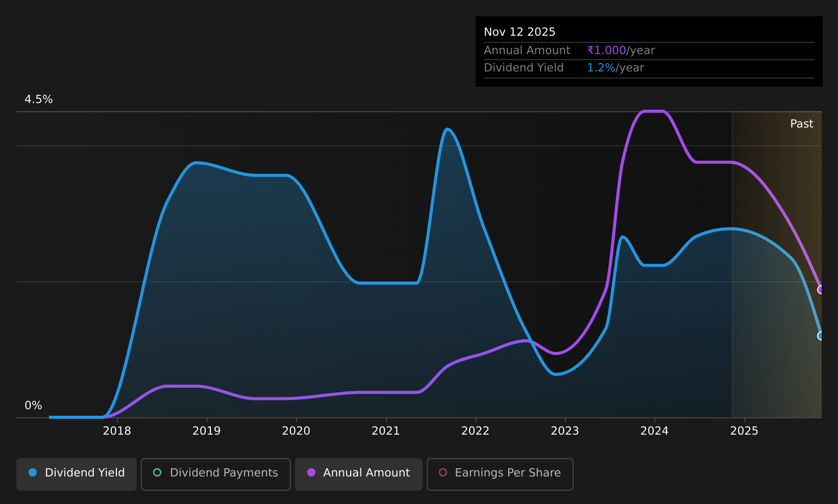This screenshot has height=504, width=838.
Task: Click the ₹1.000/year Annual Amount value
Action: point(621,51)
